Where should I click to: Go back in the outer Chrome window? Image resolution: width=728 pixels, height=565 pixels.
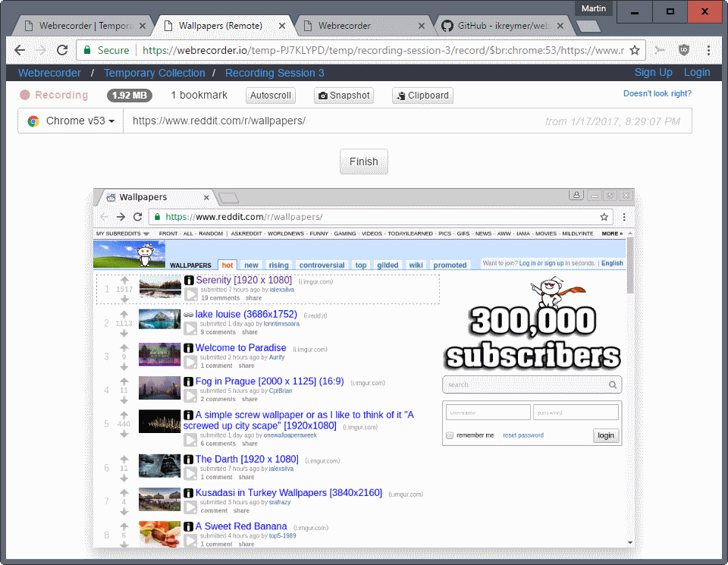[20, 50]
